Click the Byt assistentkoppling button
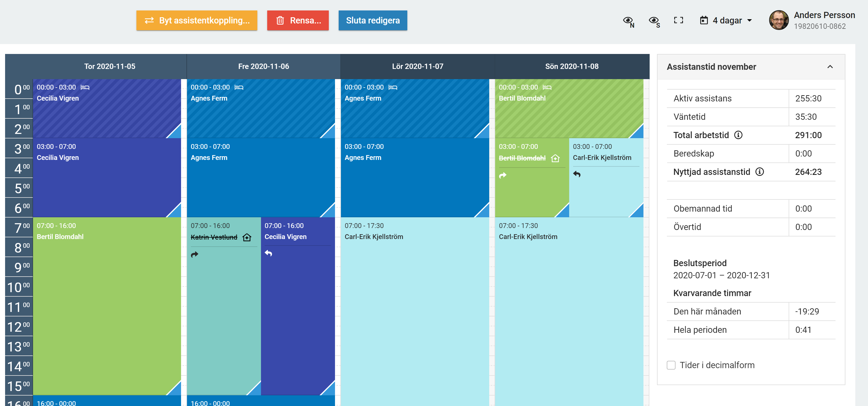The image size is (868, 406). click(x=197, y=21)
